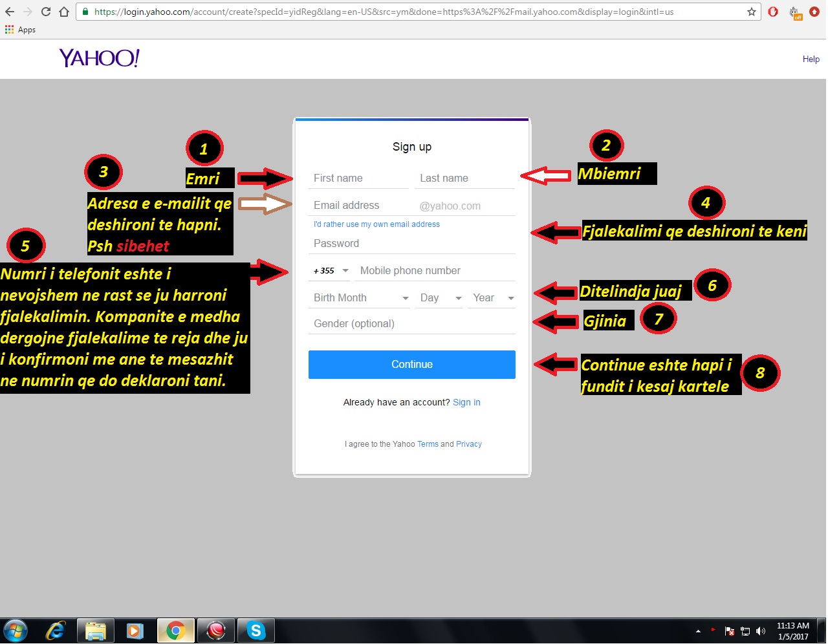Reload the page with the refresh icon
The image size is (828, 644).
point(46,12)
